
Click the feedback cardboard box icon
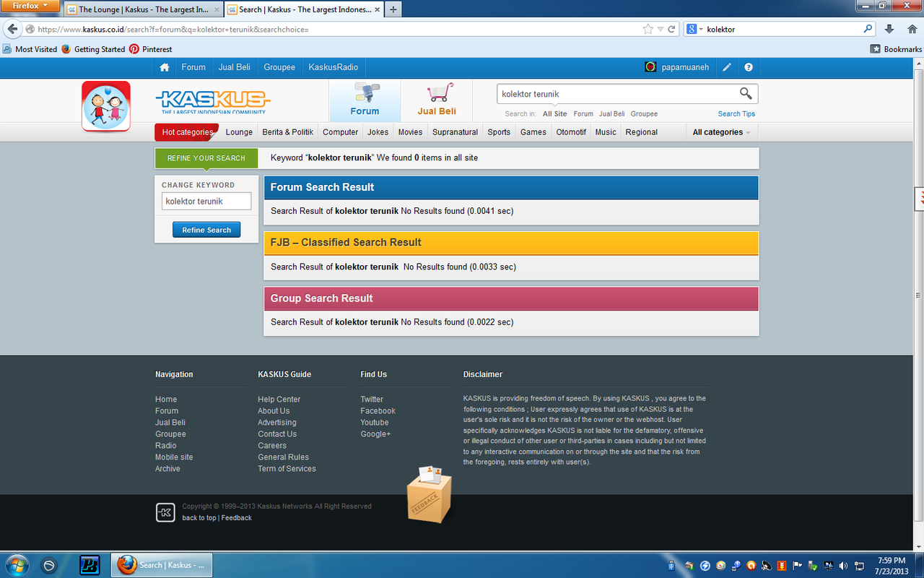click(430, 495)
